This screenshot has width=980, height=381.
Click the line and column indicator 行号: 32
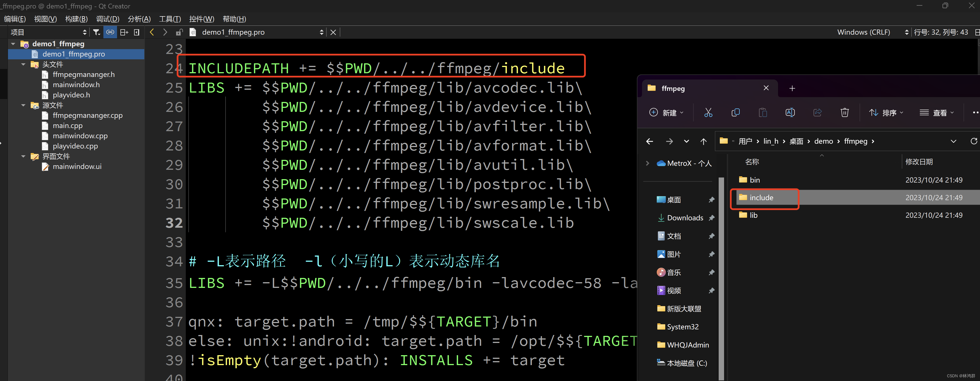(941, 32)
